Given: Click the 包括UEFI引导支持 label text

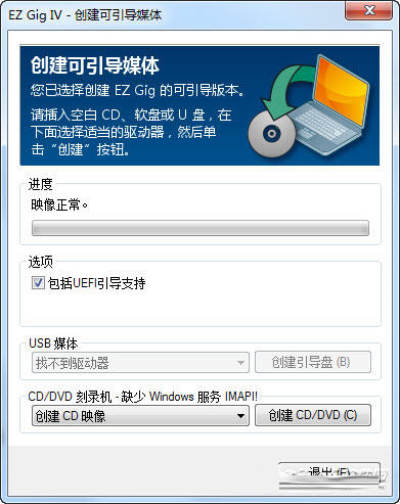Looking at the screenshot, I should pos(97,283).
